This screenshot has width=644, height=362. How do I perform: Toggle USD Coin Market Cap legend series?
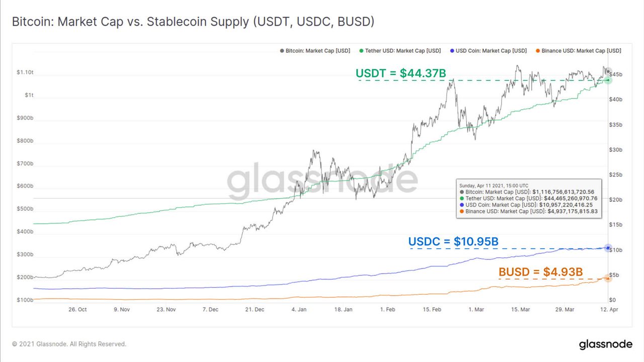tap(488, 51)
